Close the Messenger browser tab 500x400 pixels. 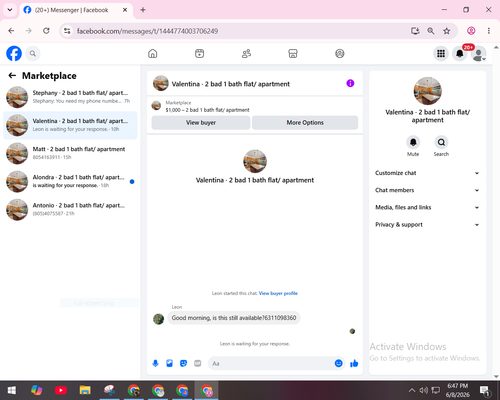125,10
